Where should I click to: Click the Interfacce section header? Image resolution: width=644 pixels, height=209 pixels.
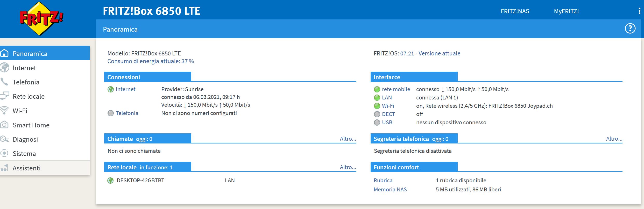[414, 77]
